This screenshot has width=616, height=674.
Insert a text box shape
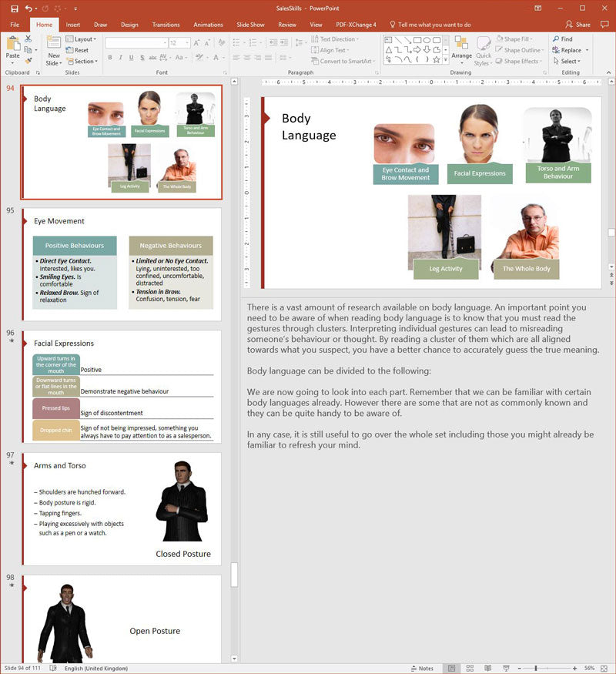(388, 40)
